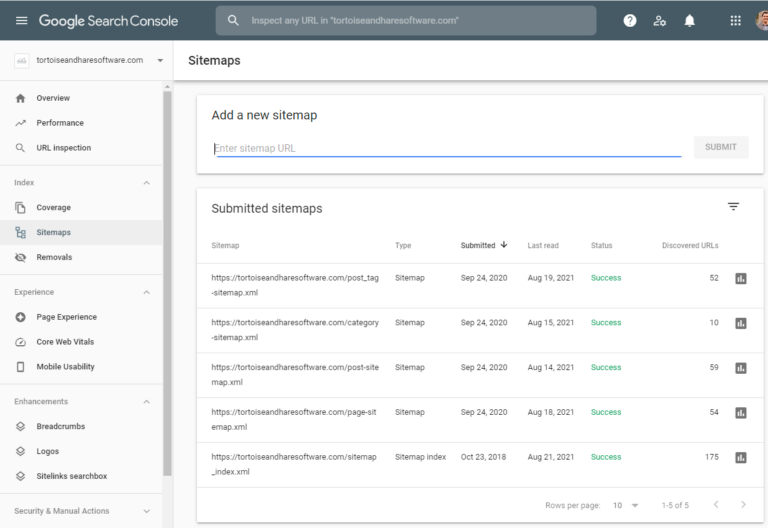Open the Coverage report
This screenshot has width=768, height=528.
(53, 208)
